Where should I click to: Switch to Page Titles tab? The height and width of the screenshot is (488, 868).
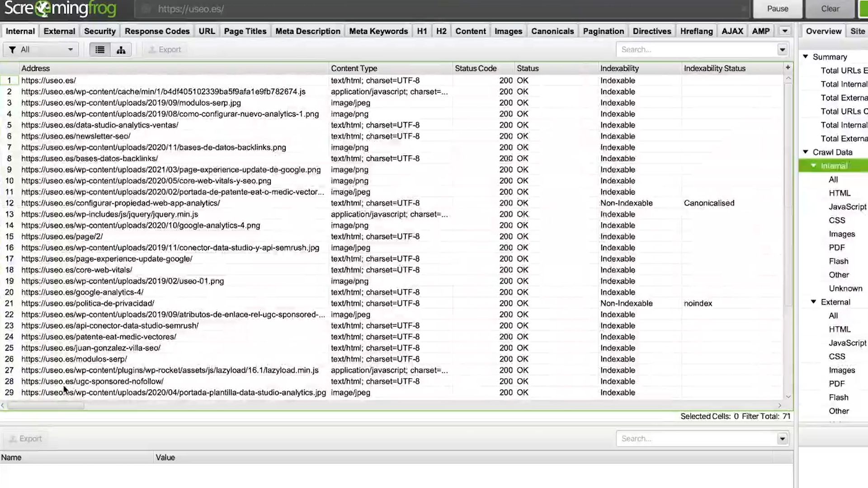245,31
